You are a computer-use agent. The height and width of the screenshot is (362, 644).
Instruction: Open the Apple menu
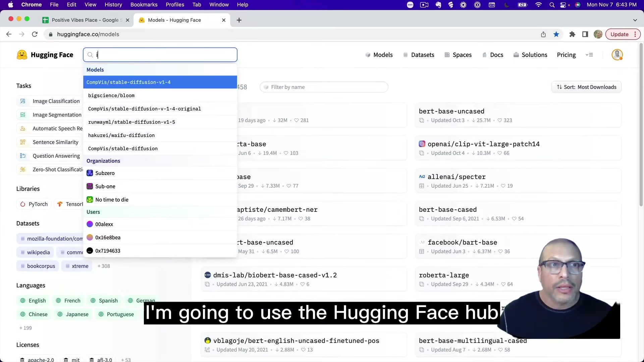(x=10, y=5)
